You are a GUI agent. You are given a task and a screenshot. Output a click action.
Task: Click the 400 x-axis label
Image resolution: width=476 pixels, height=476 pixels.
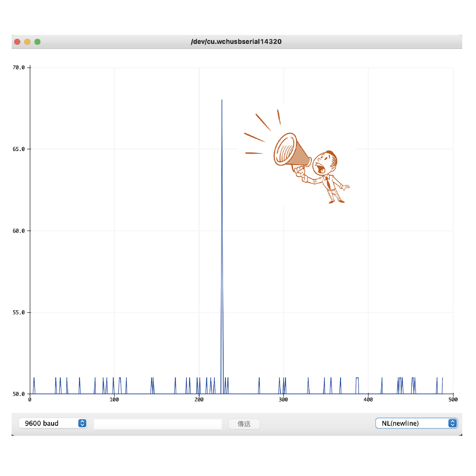click(368, 400)
